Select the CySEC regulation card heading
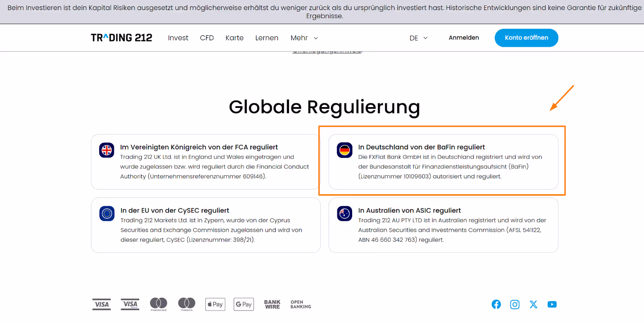This screenshot has width=644, height=325. tap(175, 210)
